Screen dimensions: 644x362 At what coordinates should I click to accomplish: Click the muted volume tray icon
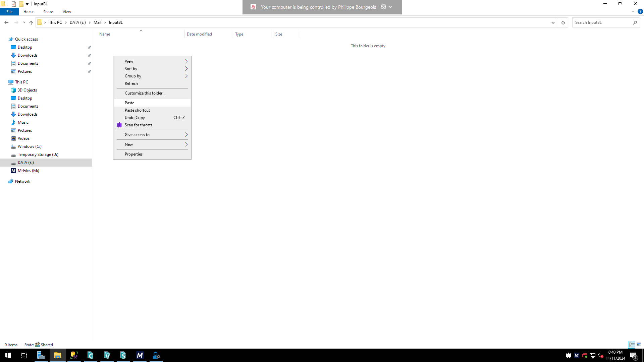tap(601, 355)
